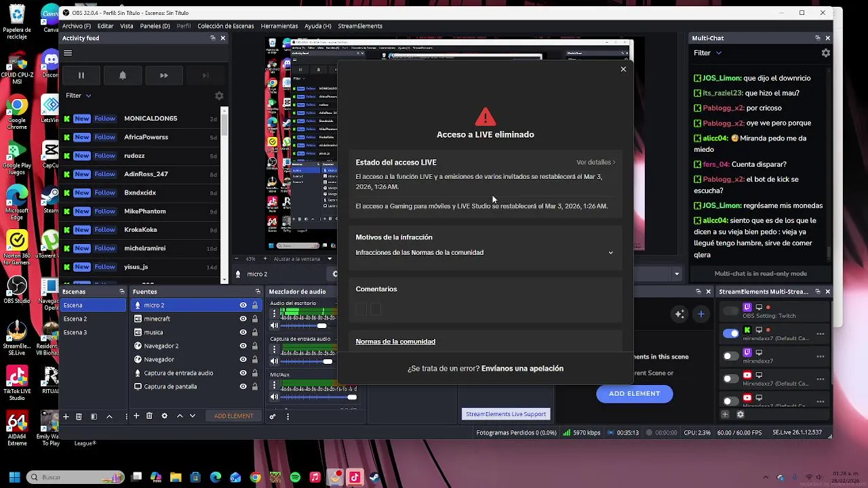Screen dimensions: 868x488
Task: Click round plus button beside sparkle
Action: 701,314
